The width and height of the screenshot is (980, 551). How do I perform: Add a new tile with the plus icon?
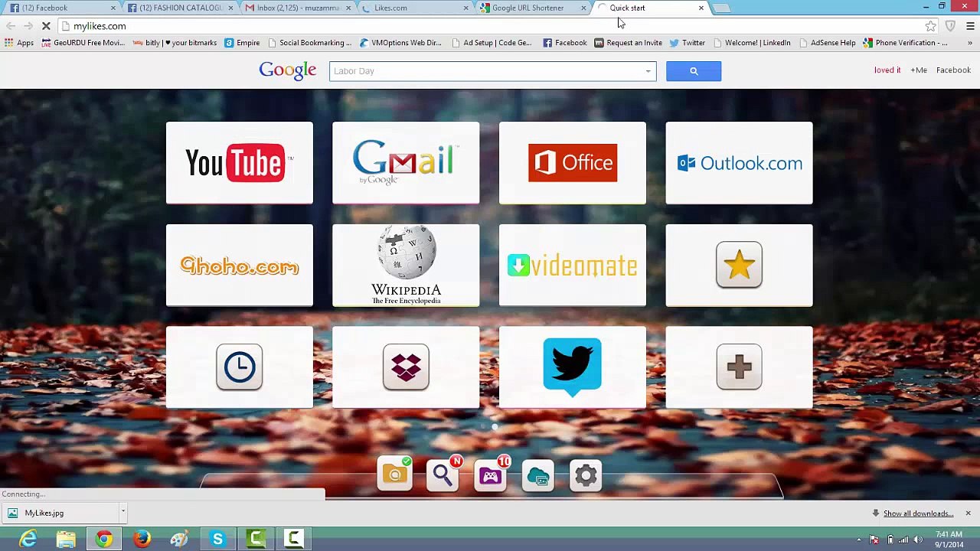pyautogui.click(x=739, y=367)
